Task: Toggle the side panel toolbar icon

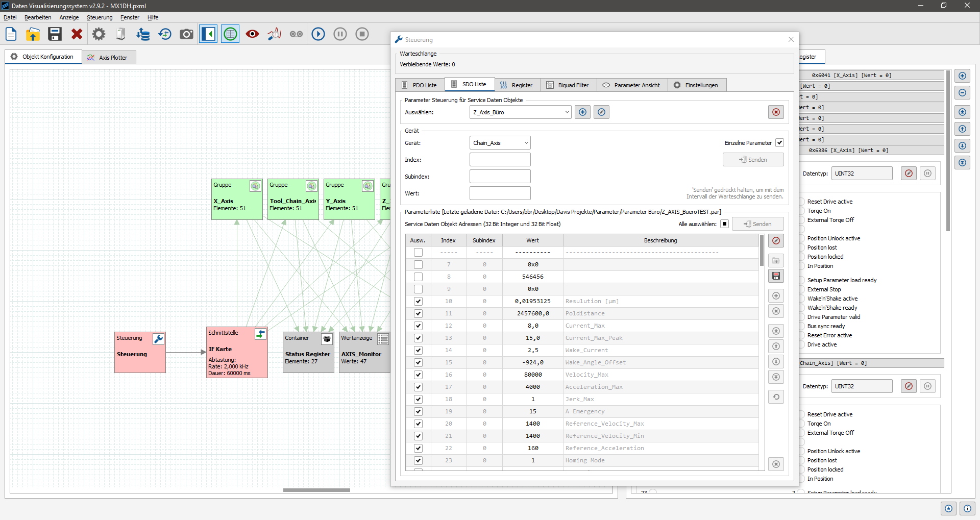Action: point(208,34)
